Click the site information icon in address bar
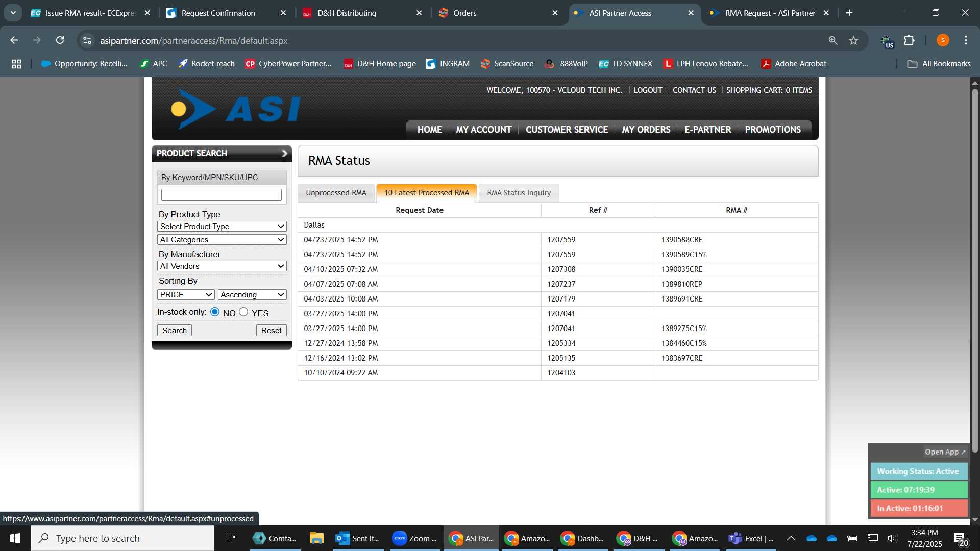Screen dimensions: 980x551 (x=87, y=40)
